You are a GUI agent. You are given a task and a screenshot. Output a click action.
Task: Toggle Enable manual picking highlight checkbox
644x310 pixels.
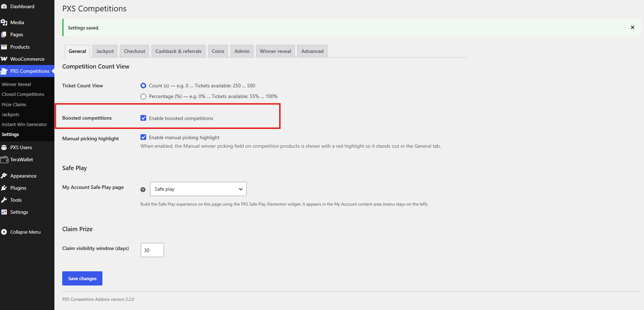tap(143, 137)
